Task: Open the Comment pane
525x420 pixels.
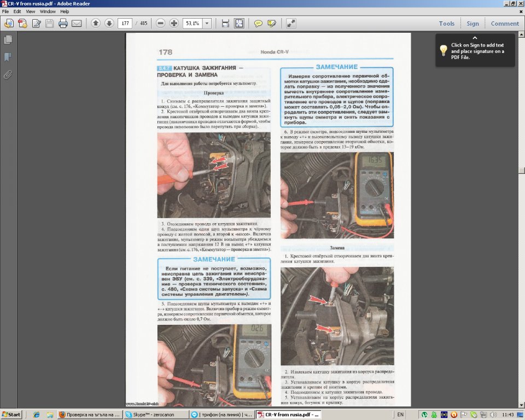Action: click(x=505, y=24)
